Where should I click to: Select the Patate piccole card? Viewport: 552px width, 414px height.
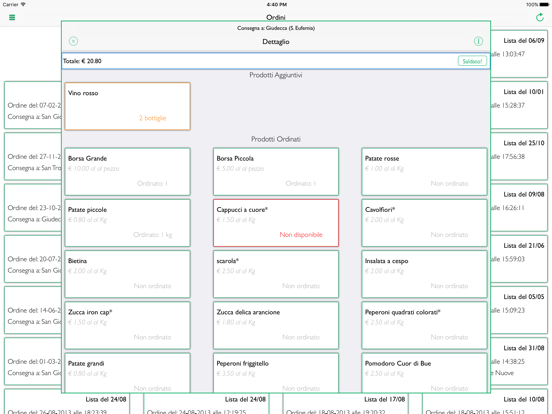(127, 223)
